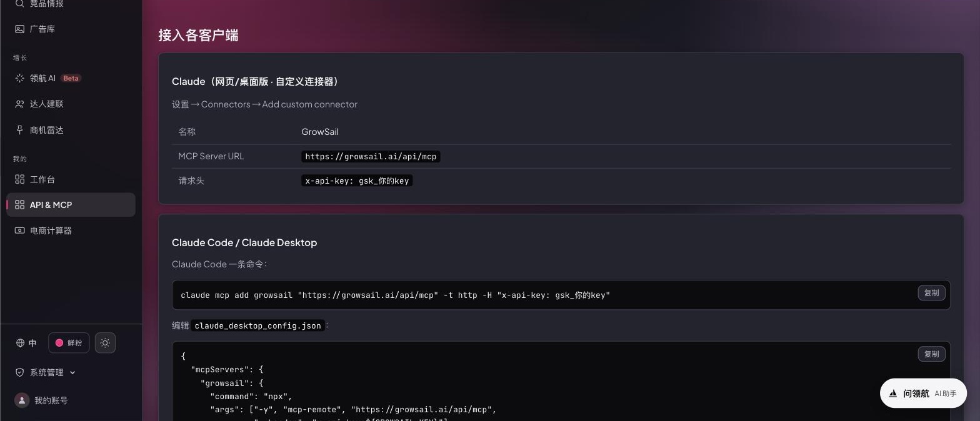Toggle light mode with the sun button
This screenshot has height=421, width=980.
105,343
